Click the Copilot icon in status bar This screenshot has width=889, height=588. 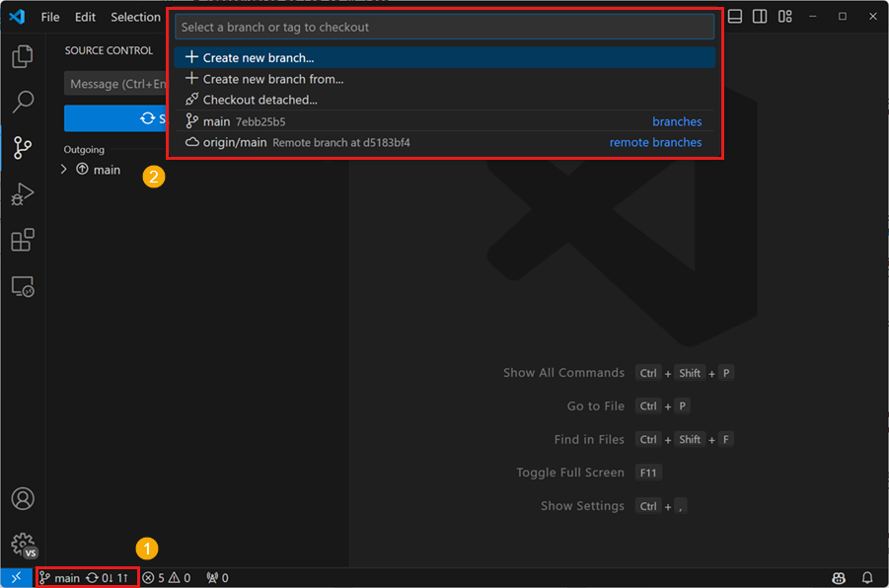pyautogui.click(x=838, y=578)
